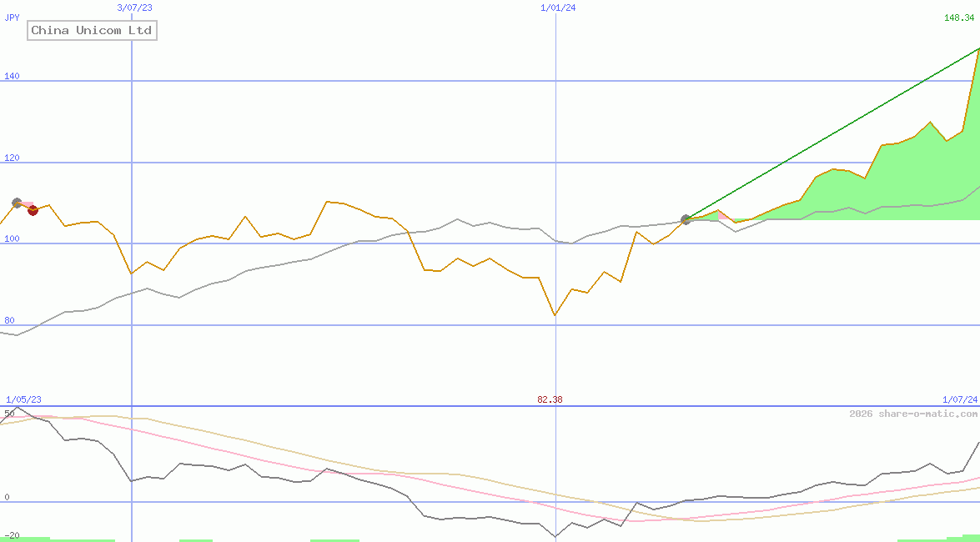Viewport: 980px width, 542px height.
Task: Click the orange price line at its lowest dip
Action: point(554,314)
